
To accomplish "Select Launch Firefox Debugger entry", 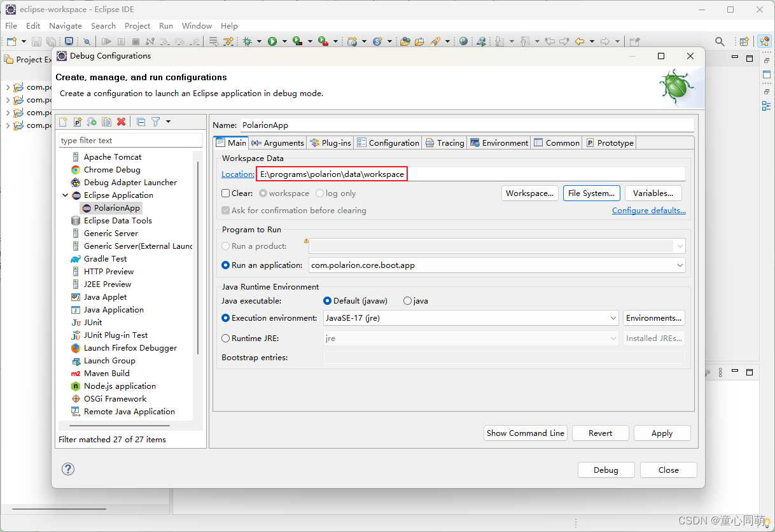I will tap(124, 348).
